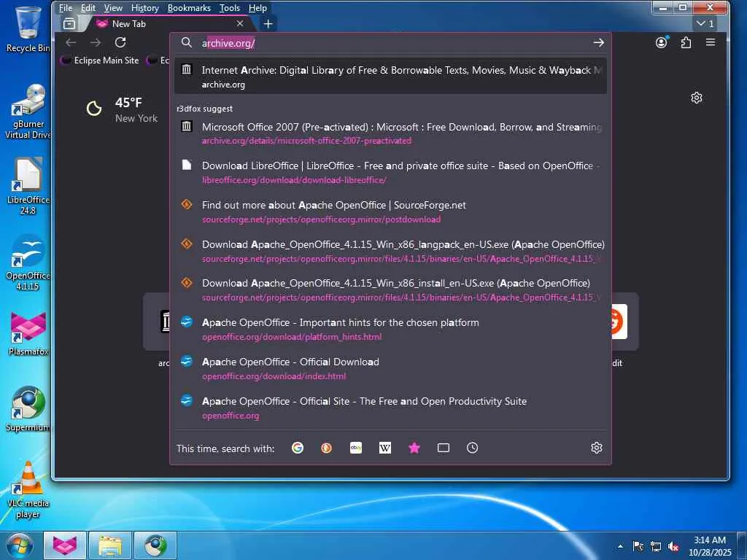Open Important hints for chosen platform suggestion
The width and height of the screenshot is (747, 560).
coord(391,329)
